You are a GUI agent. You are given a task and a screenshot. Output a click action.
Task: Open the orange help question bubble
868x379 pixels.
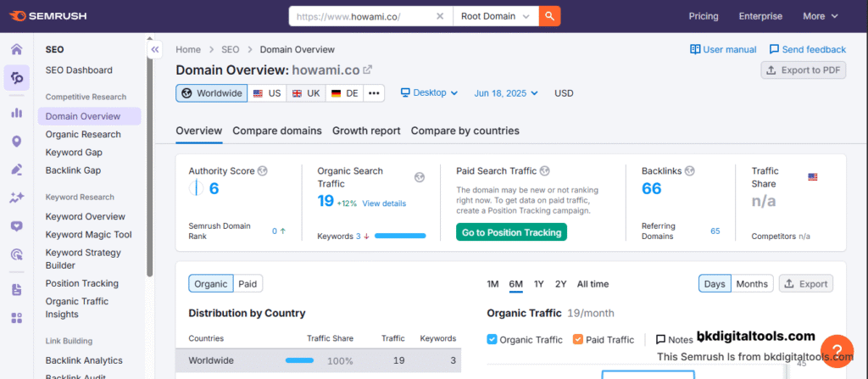[x=837, y=351]
